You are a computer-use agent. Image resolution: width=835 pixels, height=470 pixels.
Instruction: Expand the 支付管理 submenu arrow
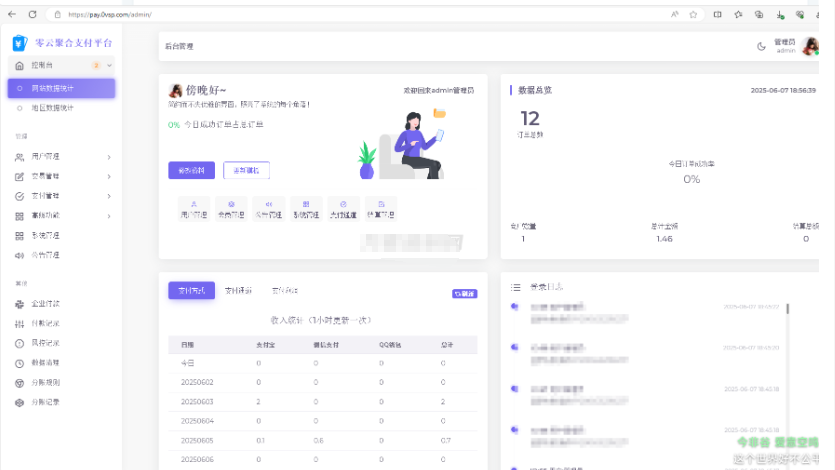click(109, 196)
